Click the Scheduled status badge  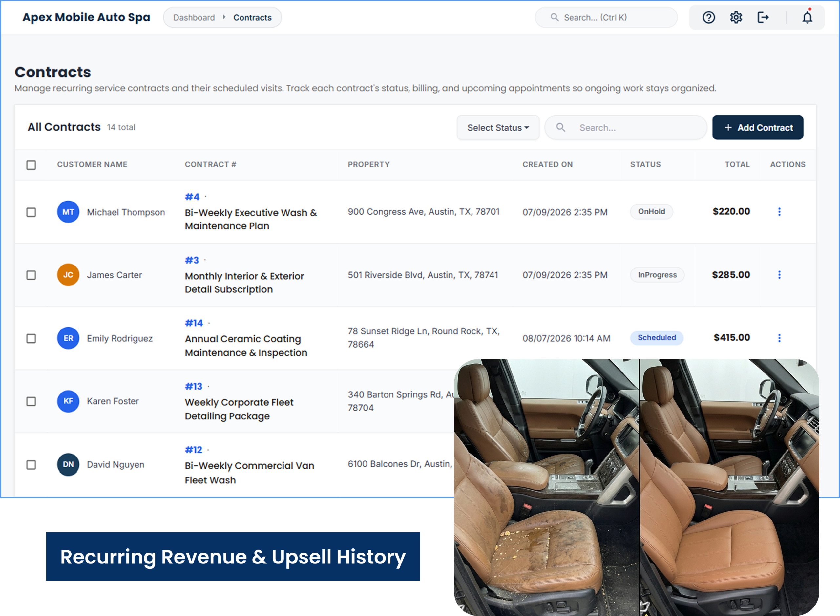click(657, 337)
